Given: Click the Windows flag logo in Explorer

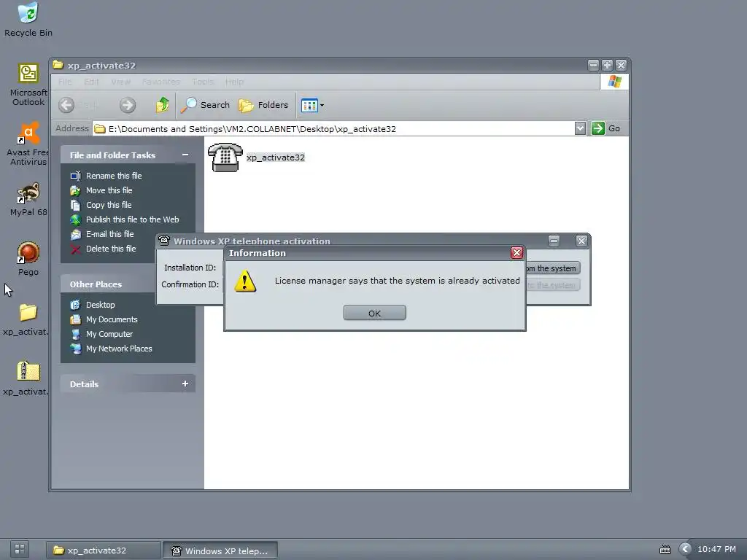Looking at the screenshot, I should (x=614, y=82).
